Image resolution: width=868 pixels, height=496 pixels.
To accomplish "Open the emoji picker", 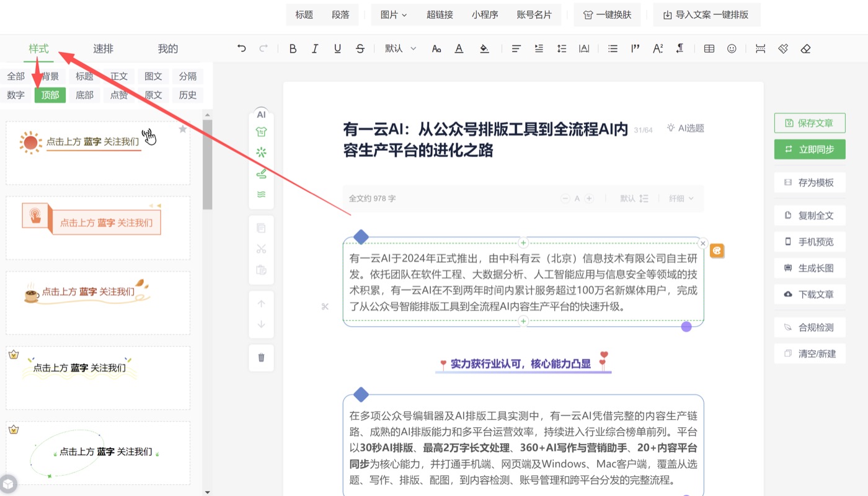I will (732, 48).
